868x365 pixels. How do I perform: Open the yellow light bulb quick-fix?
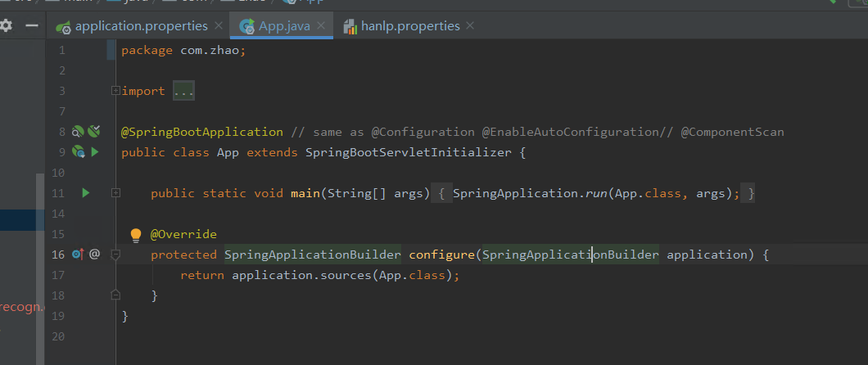(137, 235)
